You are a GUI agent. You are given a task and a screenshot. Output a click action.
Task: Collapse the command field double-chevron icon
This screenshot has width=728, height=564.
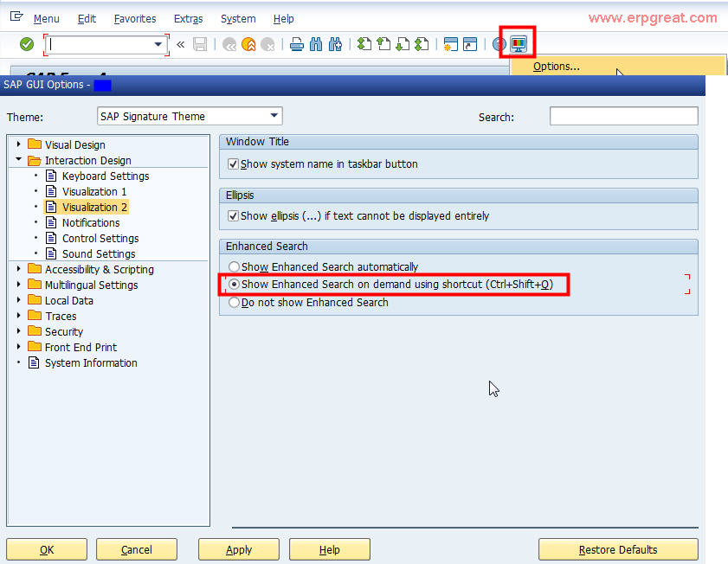click(181, 44)
